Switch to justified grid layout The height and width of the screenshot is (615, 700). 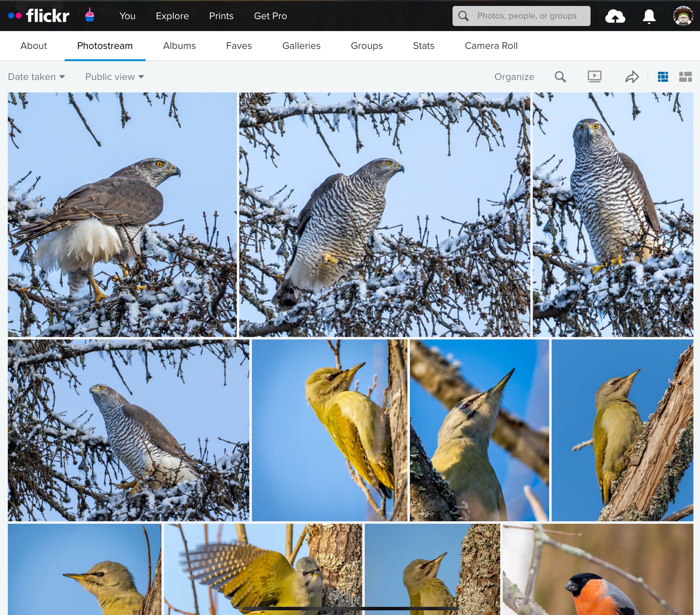pos(663,77)
